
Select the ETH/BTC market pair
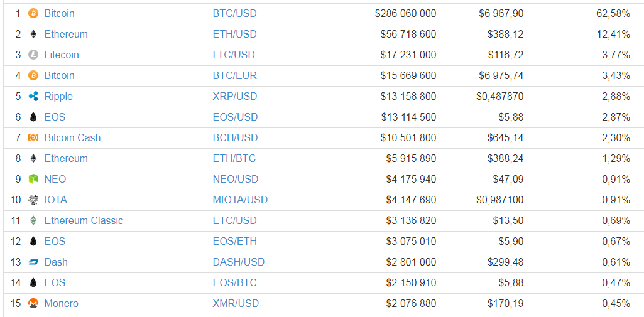tap(234, 159)
